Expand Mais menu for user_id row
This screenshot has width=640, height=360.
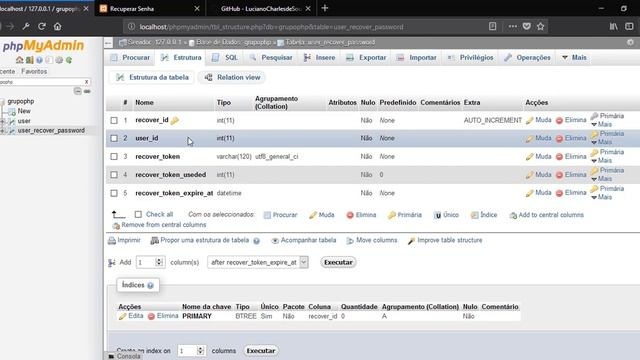click(602, 142)
